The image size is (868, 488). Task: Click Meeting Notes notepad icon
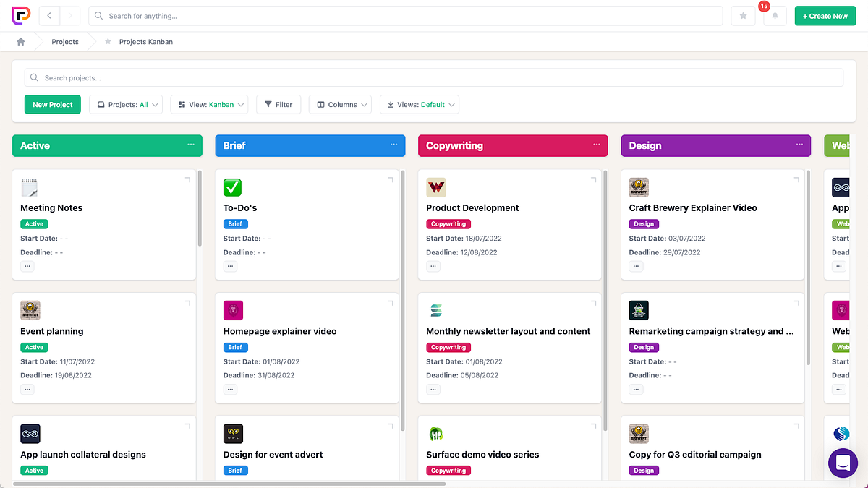(x=30, y=187)
